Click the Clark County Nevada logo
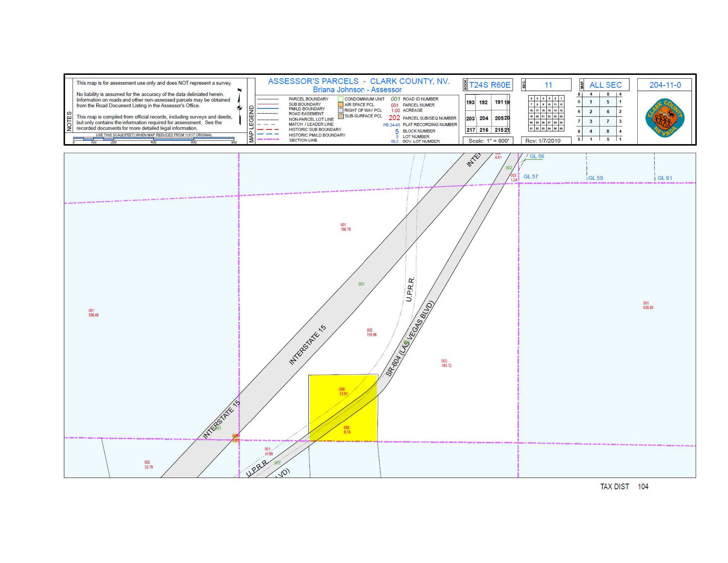This screenshot has width=728, height=563. coord(664,118)
